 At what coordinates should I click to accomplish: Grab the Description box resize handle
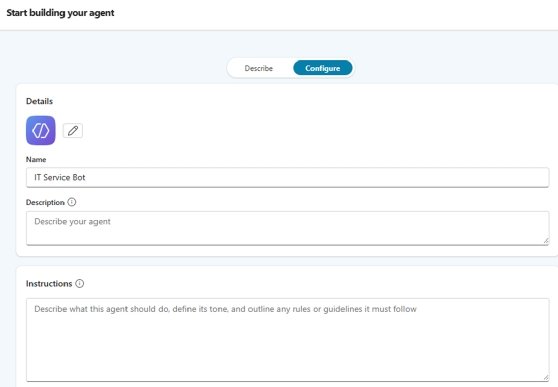546,241
